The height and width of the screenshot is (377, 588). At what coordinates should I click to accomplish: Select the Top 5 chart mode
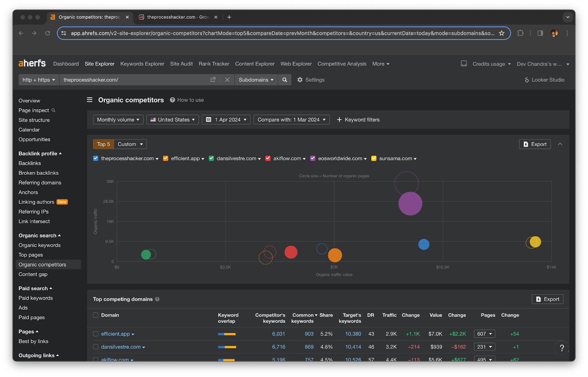103,144
